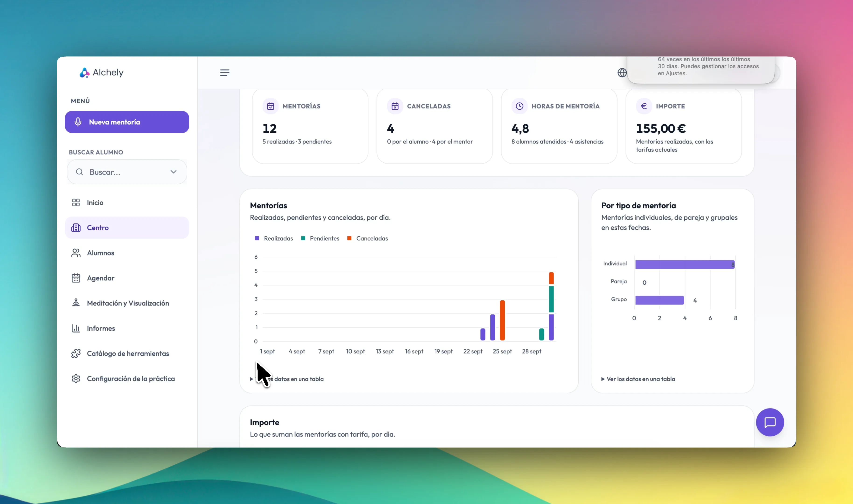Click the notification popup about accesos en Ajustes

tap(701, 70)
